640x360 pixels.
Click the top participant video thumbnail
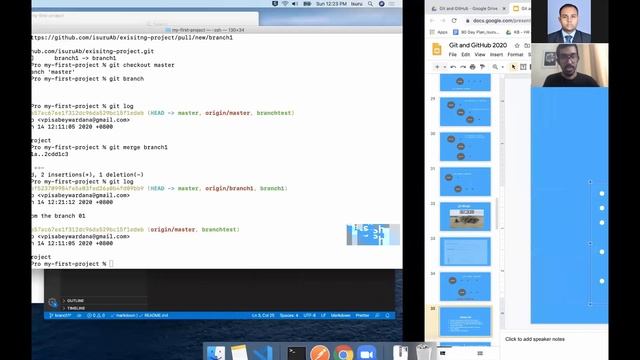point(569,21)
